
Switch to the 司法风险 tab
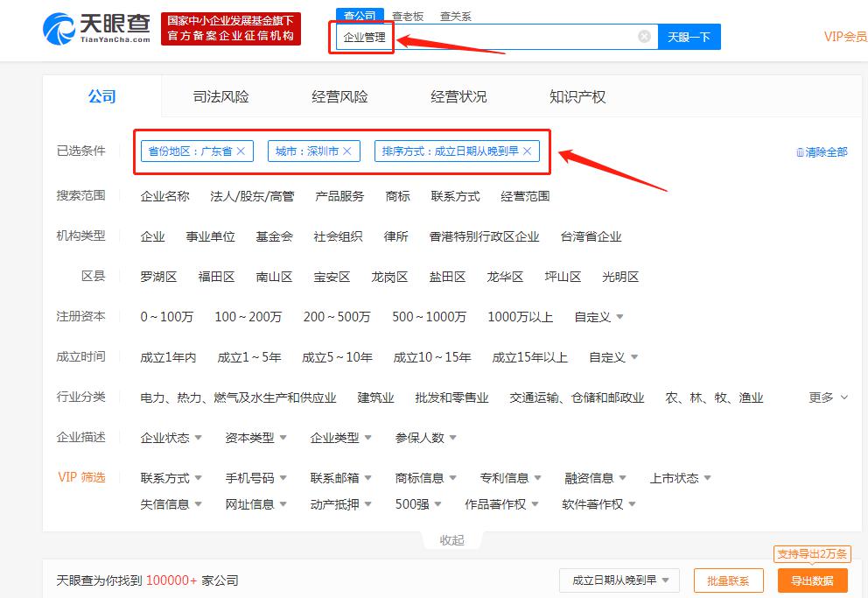pos(220,97)
